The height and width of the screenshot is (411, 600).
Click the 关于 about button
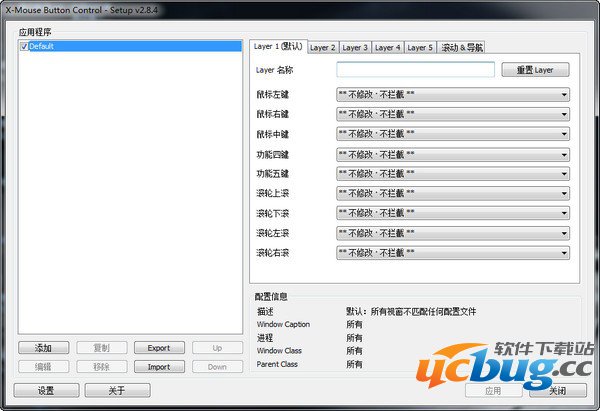coord(117,390)
